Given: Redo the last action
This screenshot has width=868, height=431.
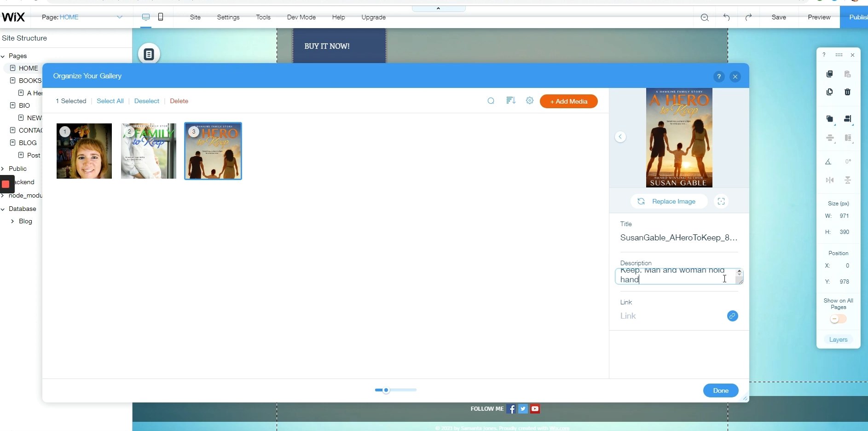Looking at the screenshot, I should tap(748, 17).
